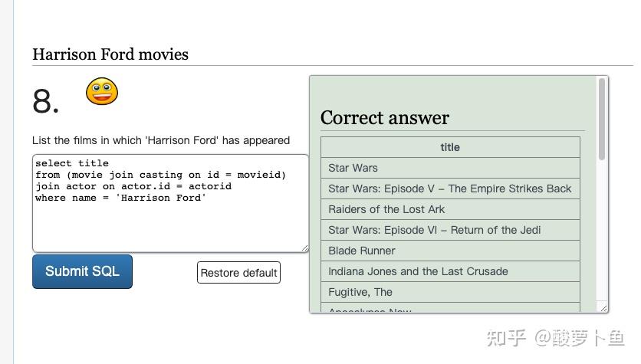Select the 'Blade Runner' result row
Viewport: 641px width, 364px height.
450,251
